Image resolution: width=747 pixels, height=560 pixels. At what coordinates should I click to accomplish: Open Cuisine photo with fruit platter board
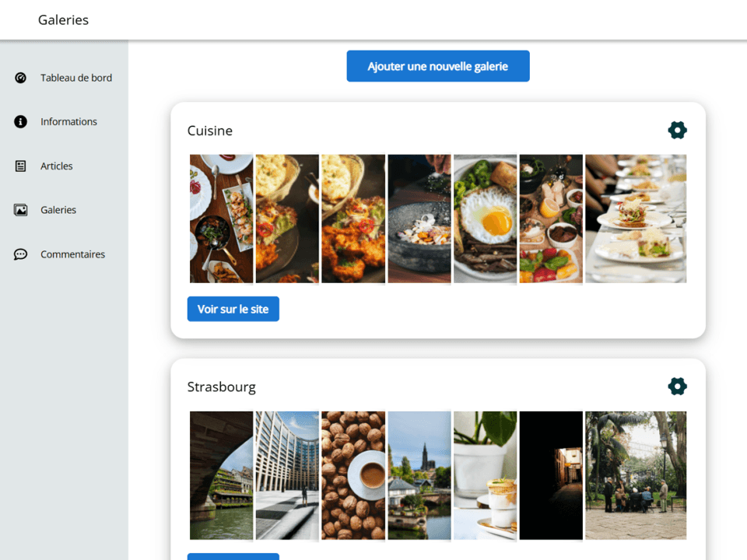coord(551,219)
